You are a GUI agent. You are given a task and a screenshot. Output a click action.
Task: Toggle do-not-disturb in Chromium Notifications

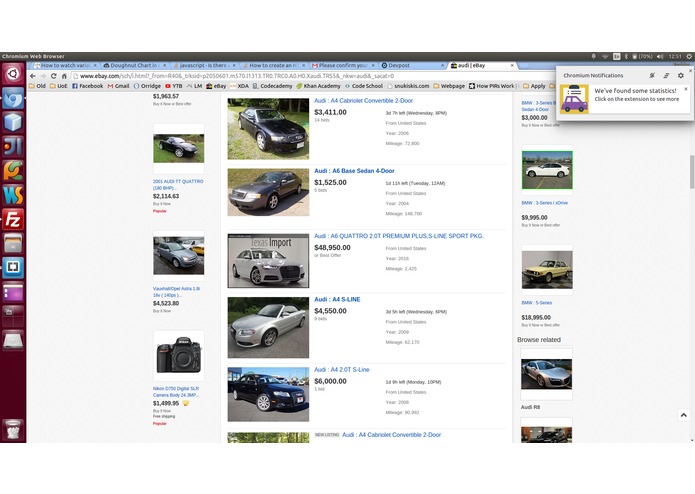(x=652, y=75)
